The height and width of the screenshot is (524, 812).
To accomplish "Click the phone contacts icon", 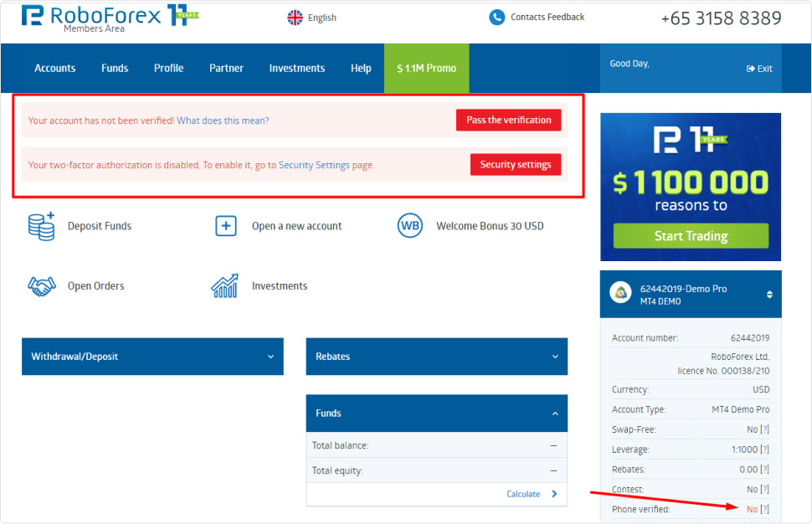I will pyautogui.click(x=496, y=17).
